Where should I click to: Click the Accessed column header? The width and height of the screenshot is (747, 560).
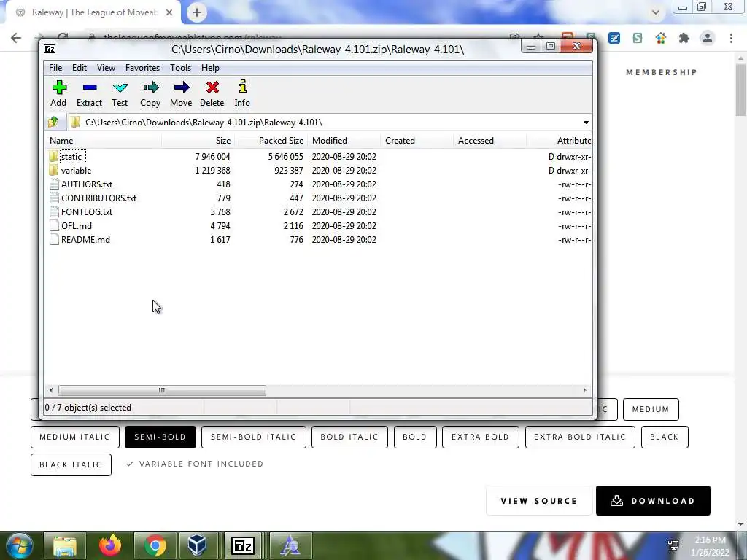489,141
